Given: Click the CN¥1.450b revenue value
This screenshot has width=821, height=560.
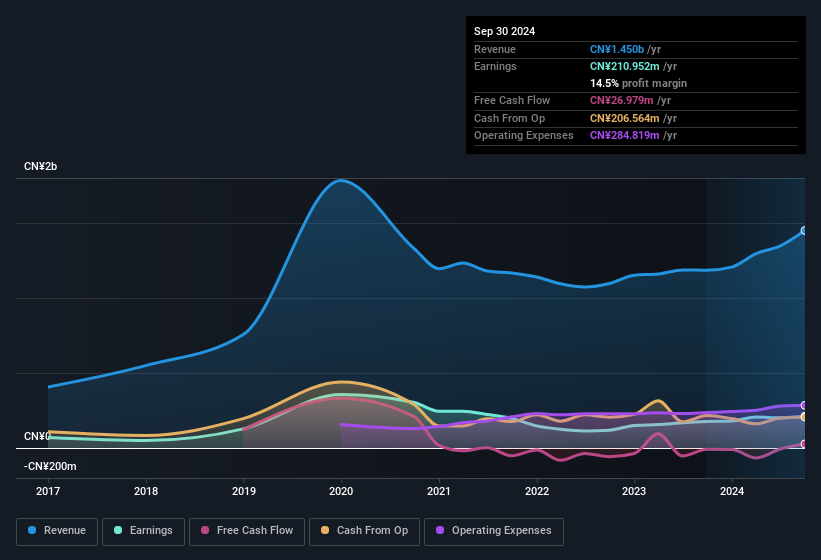Looking at the screenshot, I should pos(617,49).
